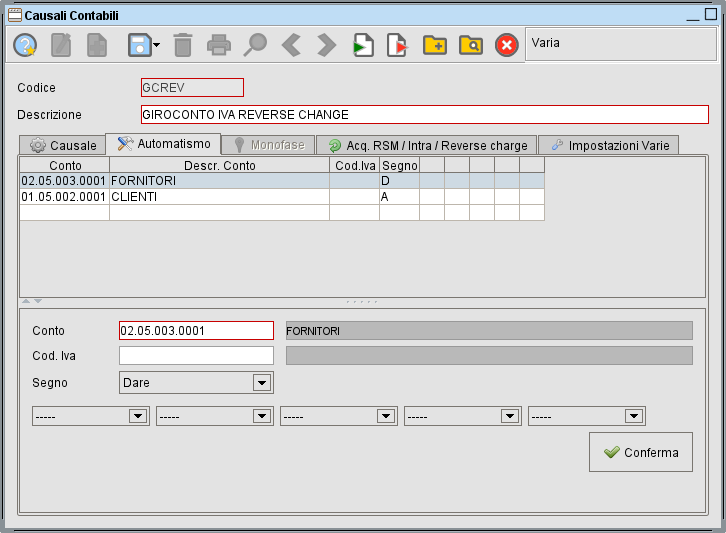This screenshot has height=533, width=726.
Task: Click the Conto input field 02.05.003.0001
Action: (196, 331)
